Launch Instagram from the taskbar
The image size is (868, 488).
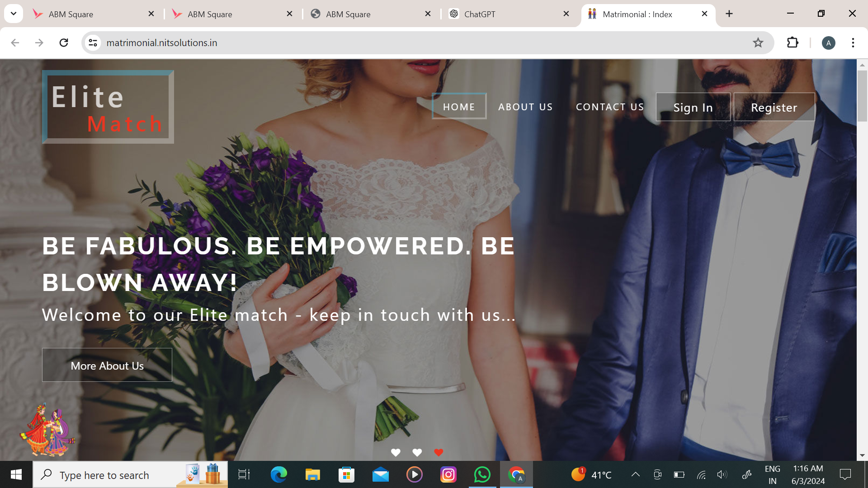[448, 474]
